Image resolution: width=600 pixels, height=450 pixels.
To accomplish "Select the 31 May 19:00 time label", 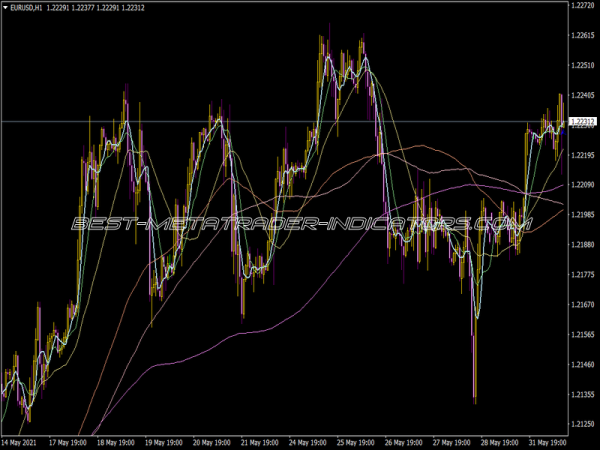I will [548, 443].
